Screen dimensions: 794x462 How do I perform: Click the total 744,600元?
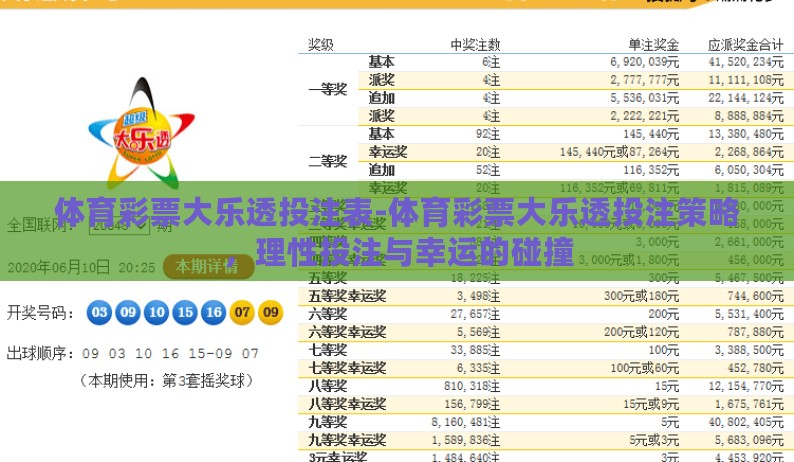756,296
